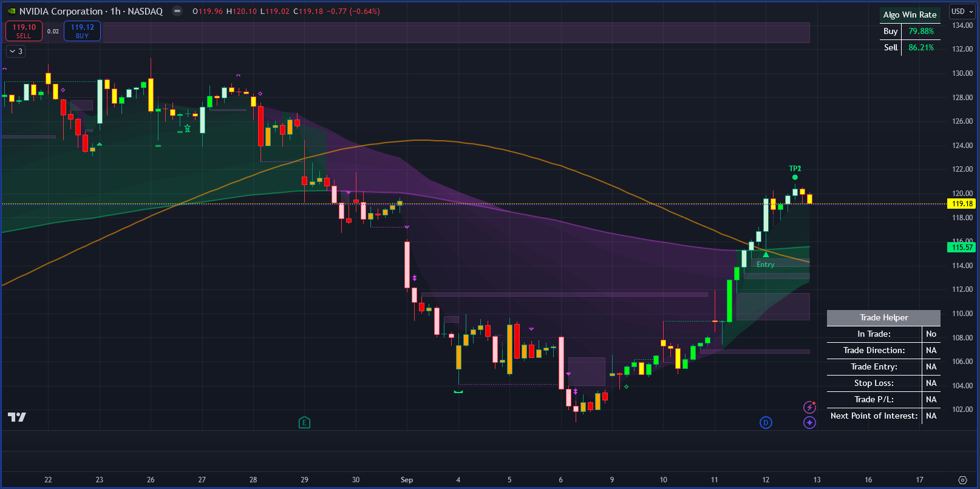Click the Trade Helper table header
The width and height of the screenshot is (980, 489).
coord(883,317)
